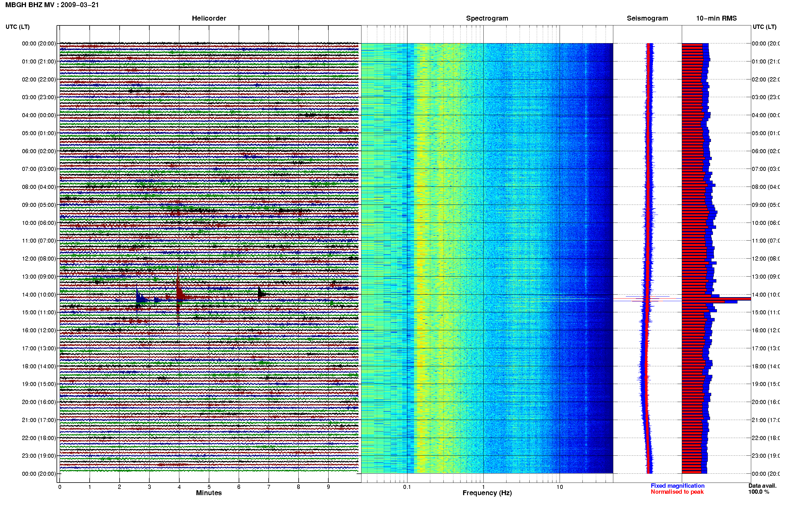Click the left 06:00 (02:00) time label
Image resolution: width=812 pixels, height=508 pixels.
pyautogui.click(x=39, y=151)
